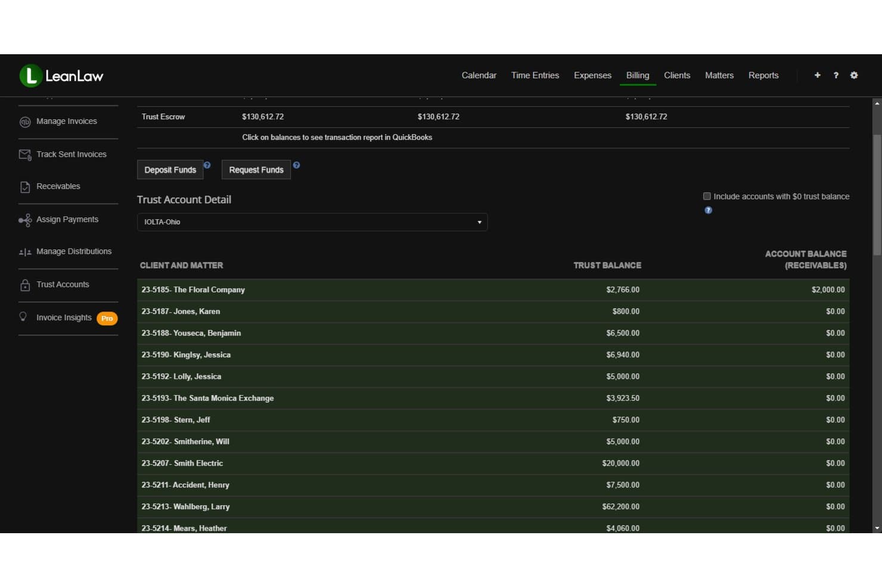Click the Track Sent Invoices envelope icon

point(25,155)
